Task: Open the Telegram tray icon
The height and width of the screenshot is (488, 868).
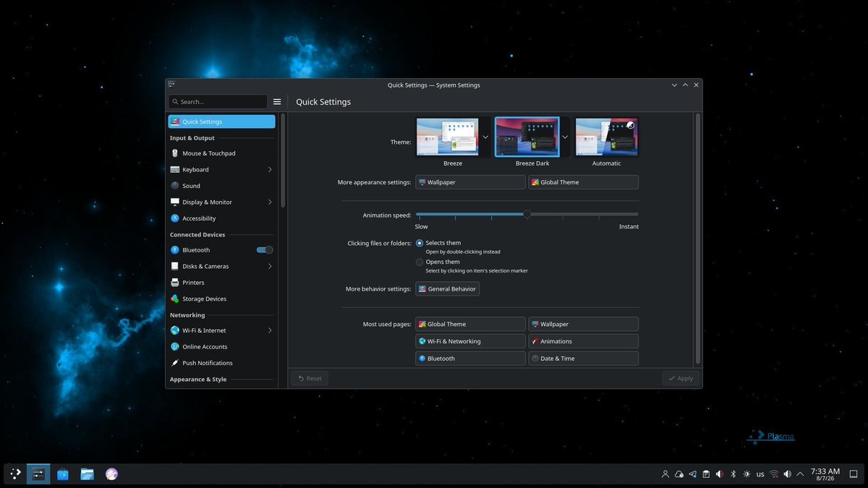Action: (692, 474)
